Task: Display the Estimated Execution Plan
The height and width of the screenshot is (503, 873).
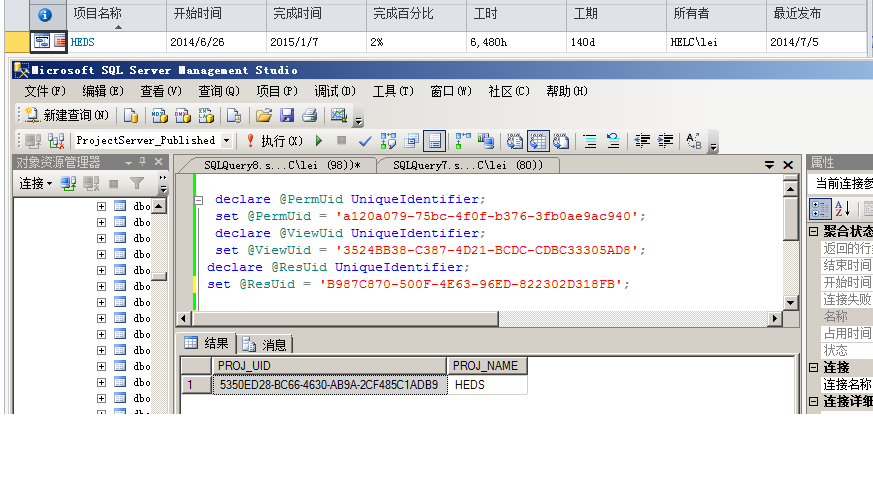Action: pos(388,141)
